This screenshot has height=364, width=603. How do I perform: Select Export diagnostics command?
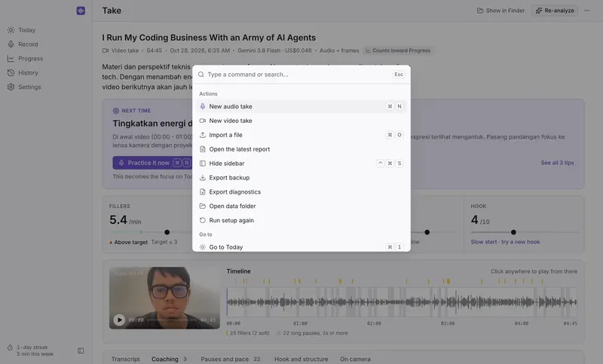pyautogui.click(x=301, y=192)
